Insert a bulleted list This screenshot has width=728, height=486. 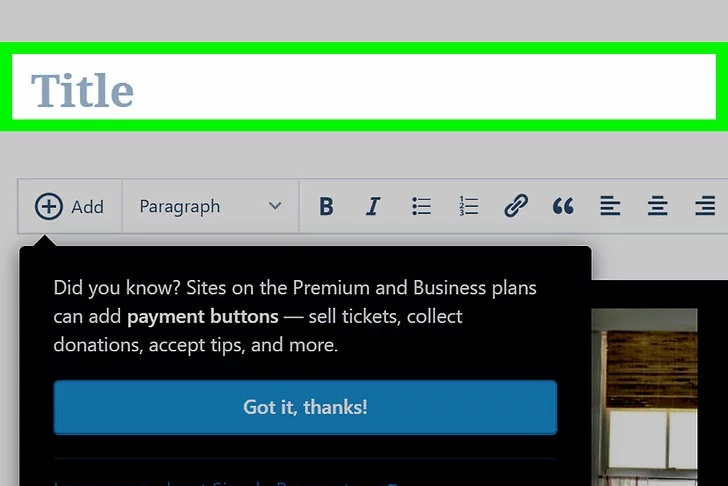(421, 207)
